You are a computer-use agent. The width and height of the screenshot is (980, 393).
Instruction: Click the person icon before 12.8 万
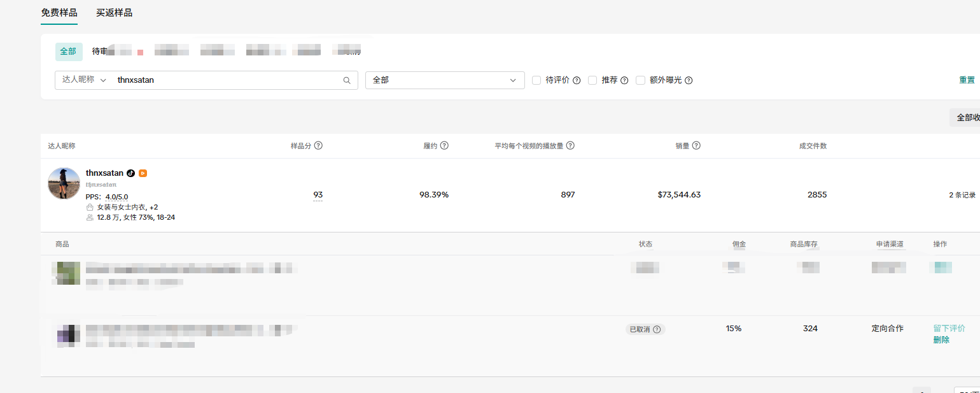pyautogui.click(x=90, y=218)
